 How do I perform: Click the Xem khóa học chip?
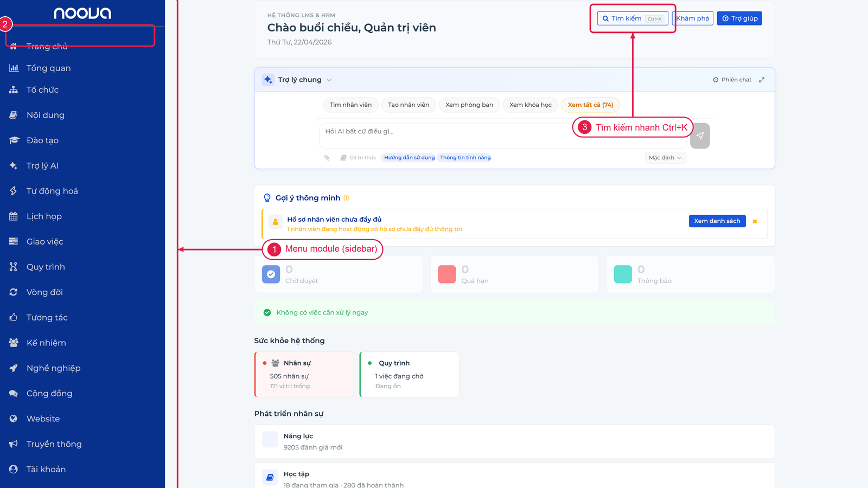[531, 105]
